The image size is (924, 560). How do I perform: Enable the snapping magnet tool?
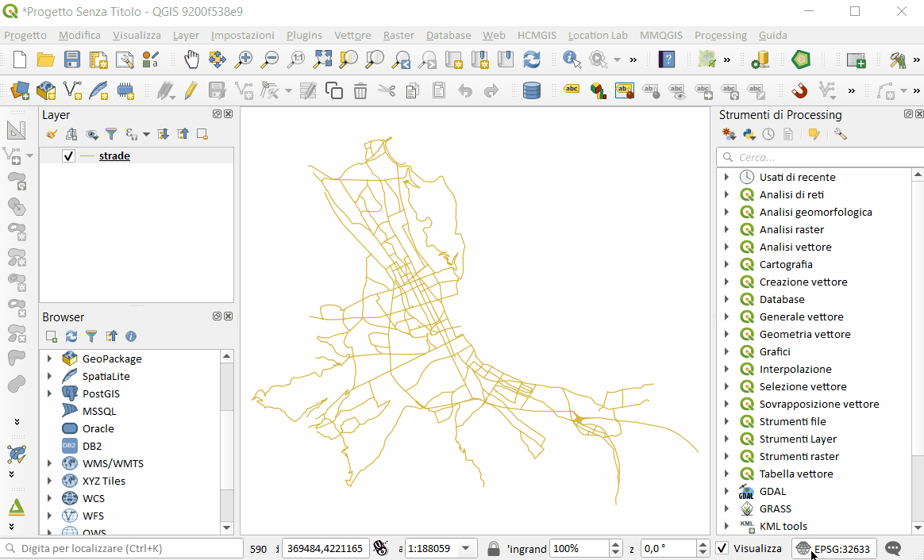799,91
